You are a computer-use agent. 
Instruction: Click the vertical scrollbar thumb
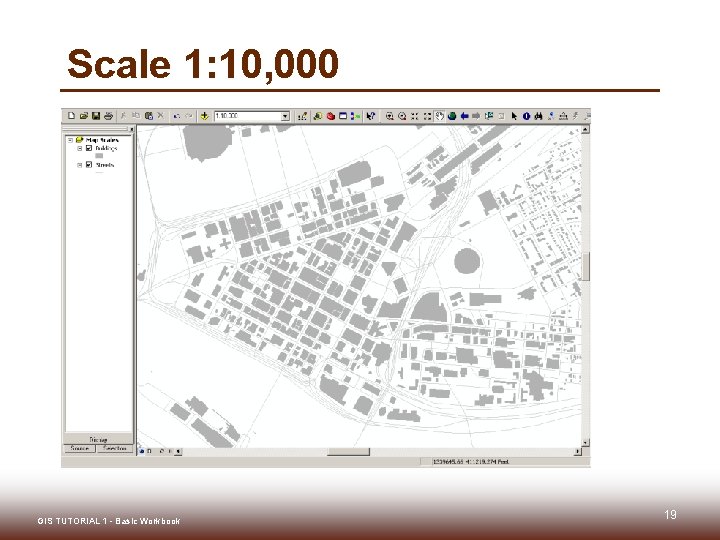585,266
